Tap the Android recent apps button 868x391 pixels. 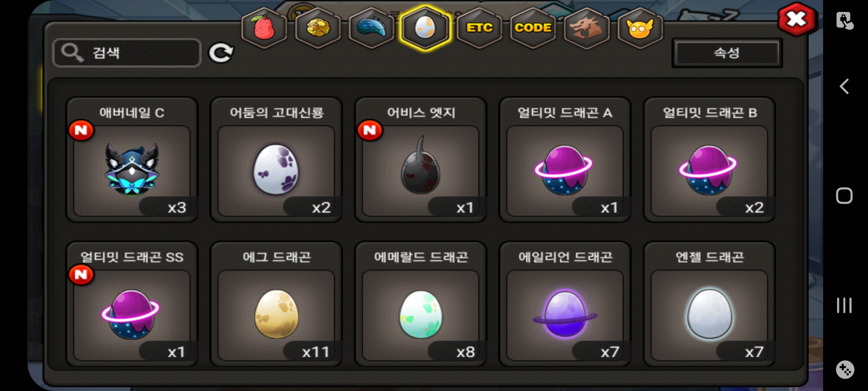844,305
